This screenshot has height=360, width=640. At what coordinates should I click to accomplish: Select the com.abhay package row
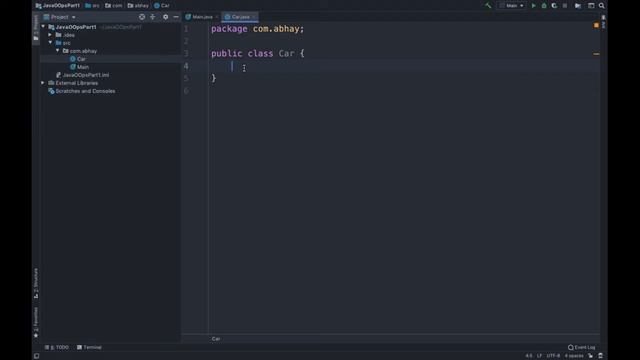coord(110,51)
